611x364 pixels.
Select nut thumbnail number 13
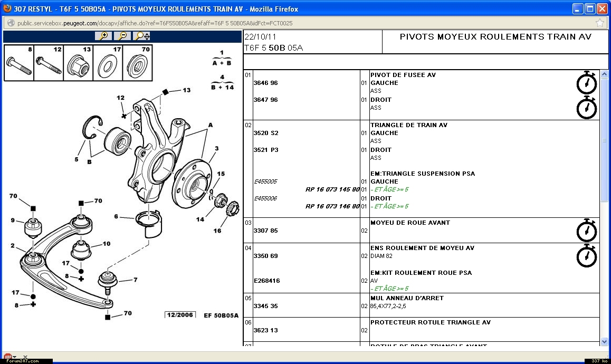78,63
